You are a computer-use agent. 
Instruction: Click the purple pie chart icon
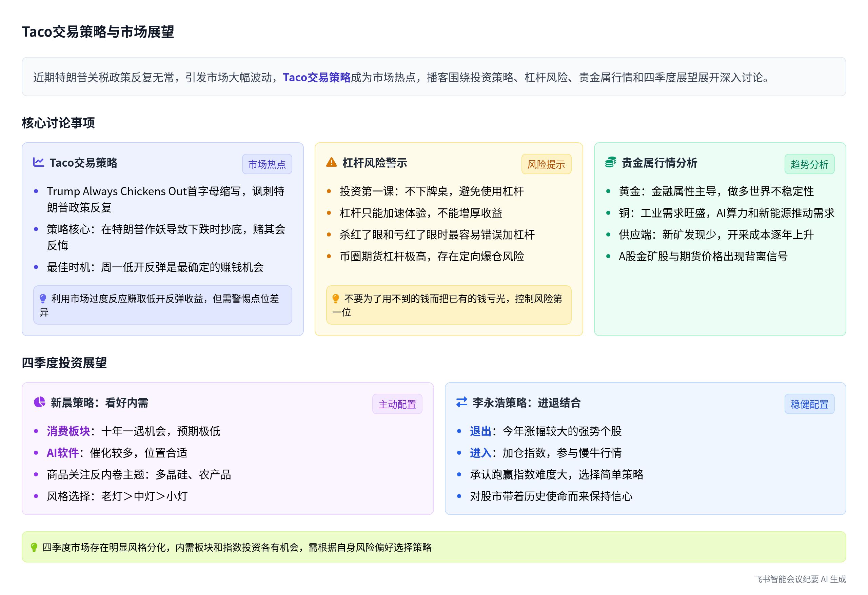pos(39,403)
